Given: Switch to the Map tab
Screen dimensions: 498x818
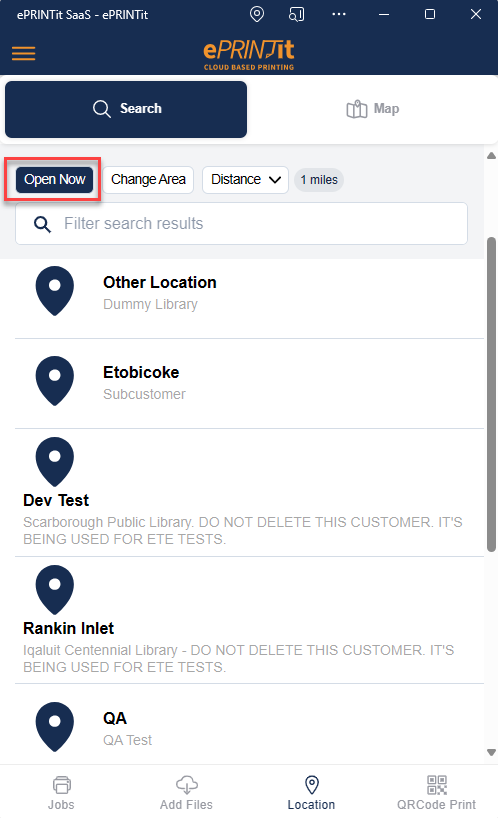Looking at the screenshot, I should pyautogui.click(x=373, y=109).
